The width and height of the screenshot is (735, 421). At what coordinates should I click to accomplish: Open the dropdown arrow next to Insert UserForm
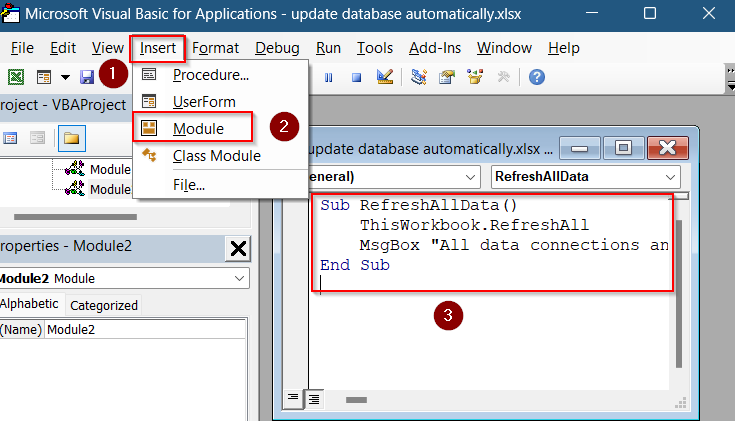click(65, 77)
